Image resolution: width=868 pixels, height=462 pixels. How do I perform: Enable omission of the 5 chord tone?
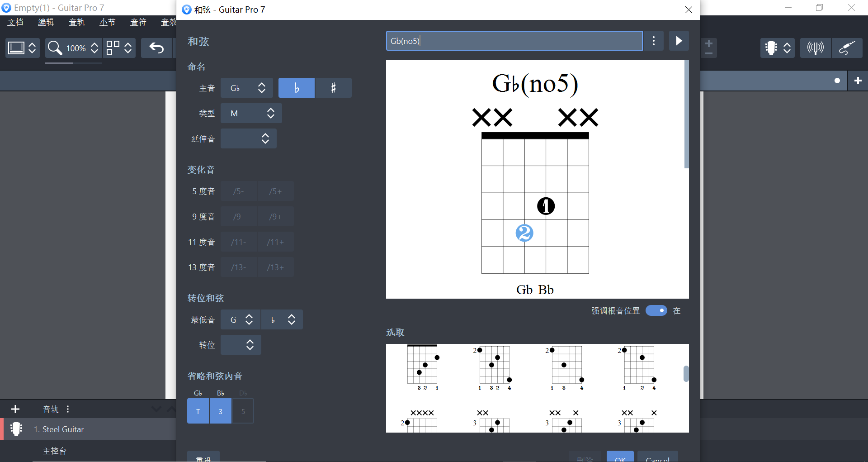pos(243,411)
